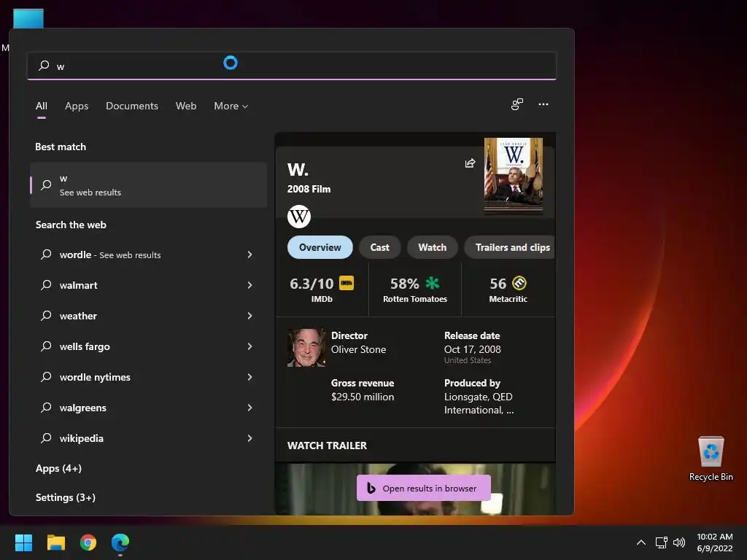Play the trailer video thumbnail
Image resolution: width=747 pixels, height=560 pixels.
[415, 489]
